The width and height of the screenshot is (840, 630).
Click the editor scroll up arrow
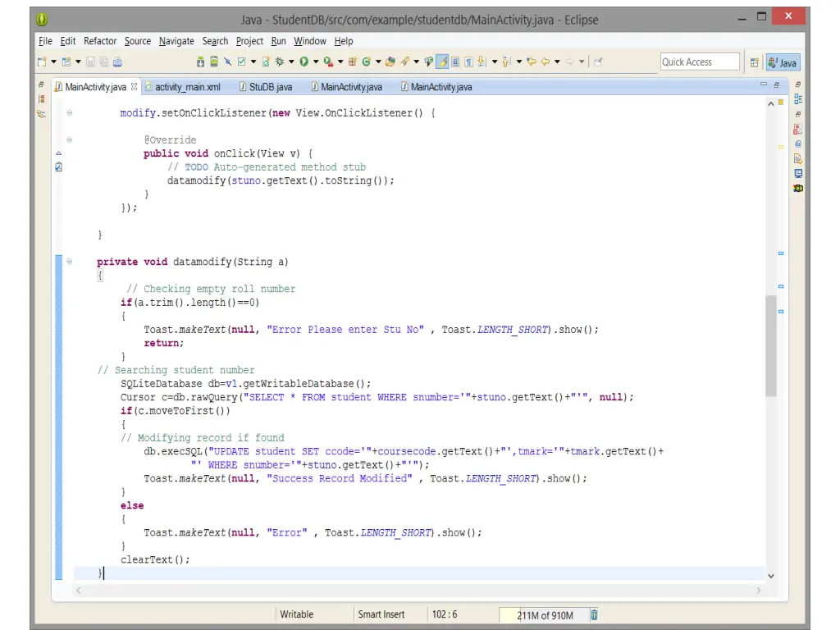pyautogui.click(x=771, y=104)
